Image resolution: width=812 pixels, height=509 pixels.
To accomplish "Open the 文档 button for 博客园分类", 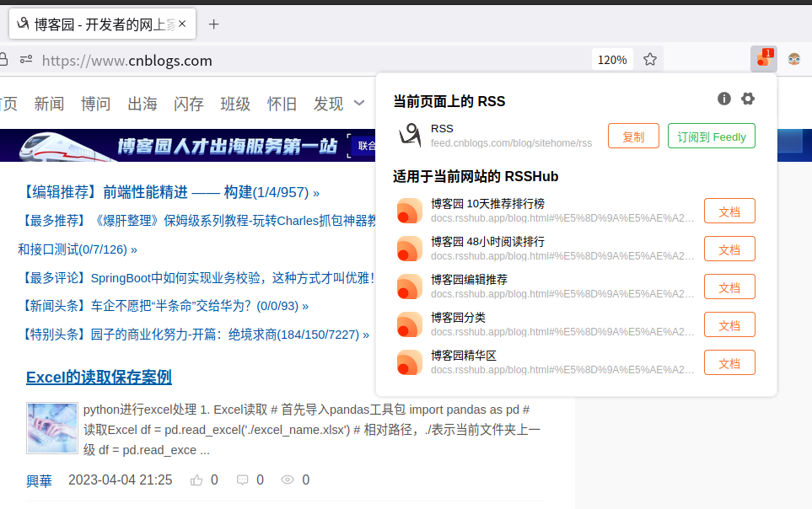I will pos(729,324).
